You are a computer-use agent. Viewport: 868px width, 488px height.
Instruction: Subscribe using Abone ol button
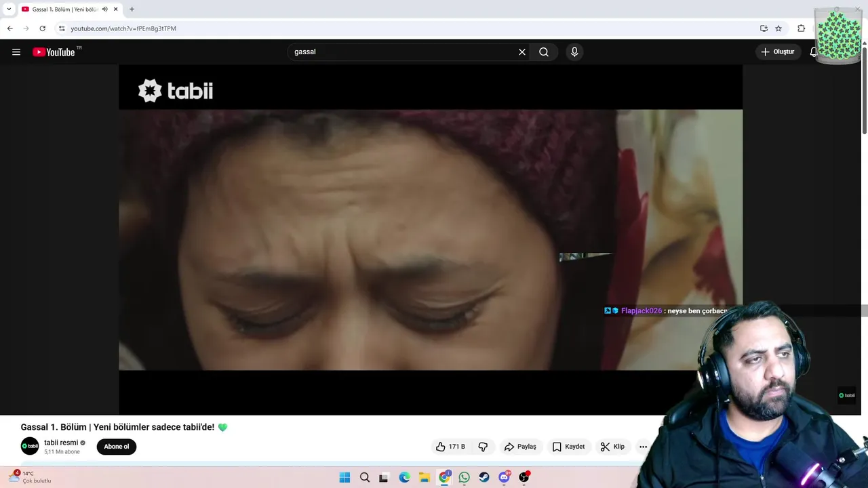pos(117,447)
